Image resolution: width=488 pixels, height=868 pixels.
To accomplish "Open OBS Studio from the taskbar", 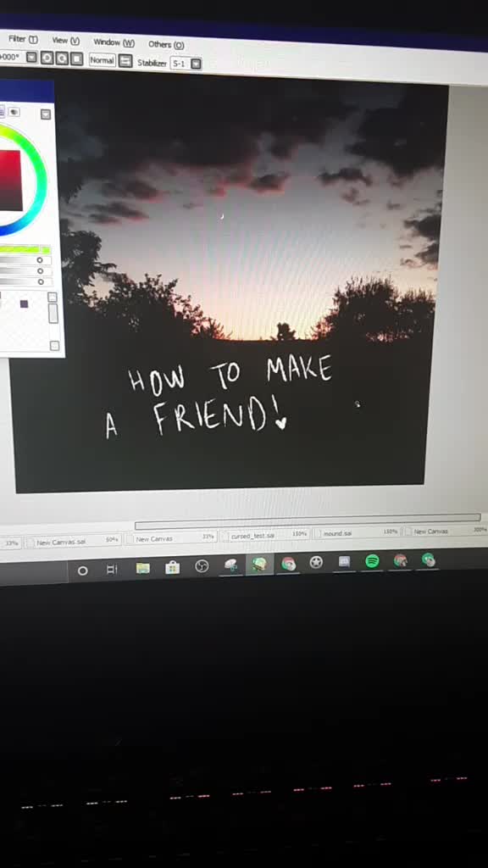I will (202, 566).
